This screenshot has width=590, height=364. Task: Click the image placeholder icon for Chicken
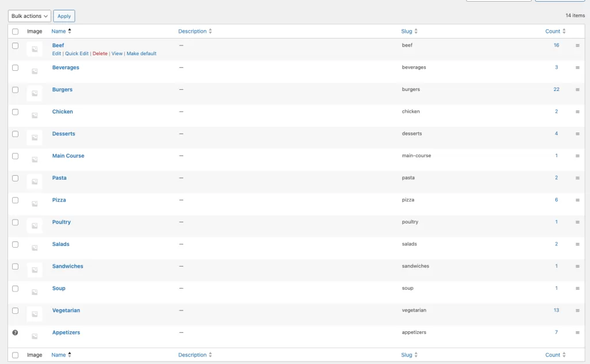click(x=35, y=115)
